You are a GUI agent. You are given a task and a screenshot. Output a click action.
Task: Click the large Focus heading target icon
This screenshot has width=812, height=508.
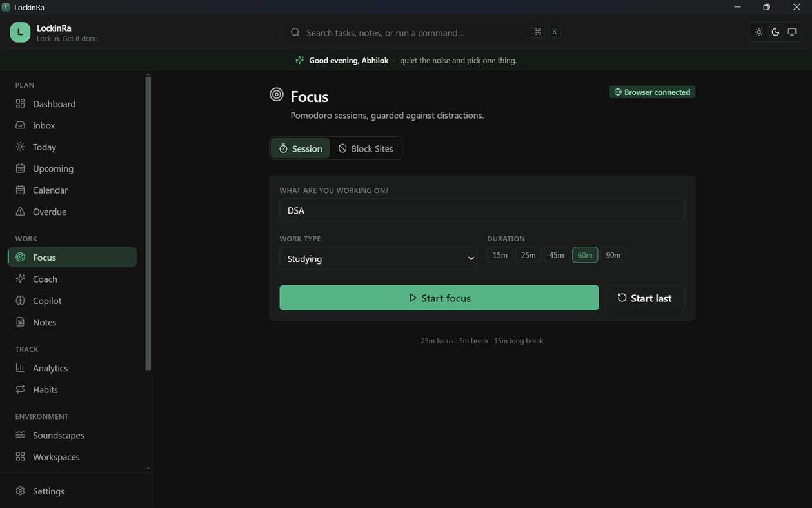pos(277,95)
